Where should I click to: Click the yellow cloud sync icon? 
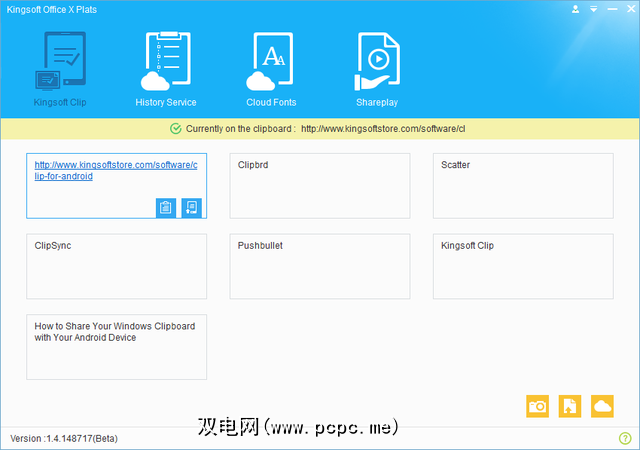click(x=602, y=406)
